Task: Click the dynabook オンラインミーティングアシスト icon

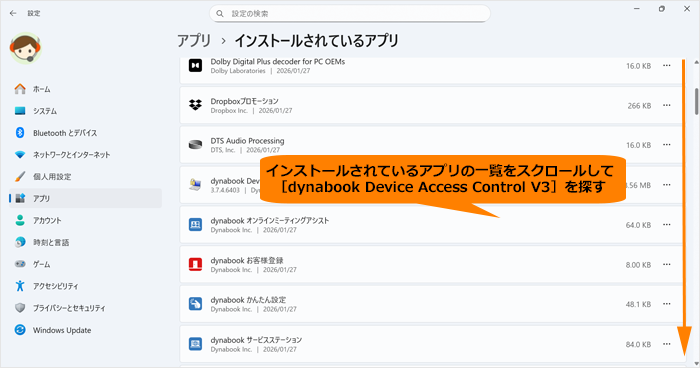Action: point(195,225)
